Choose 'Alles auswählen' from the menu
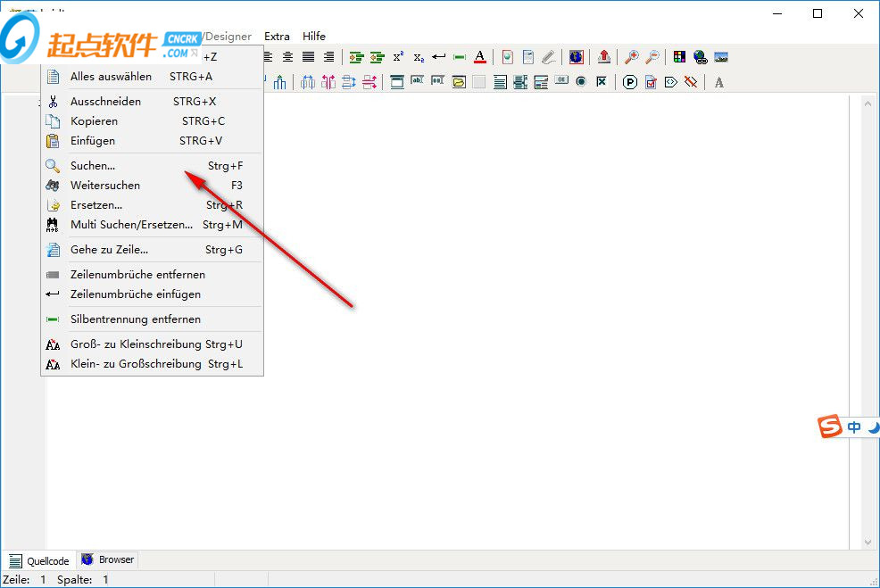Screen dimensions: 880x588 (152, 77)
